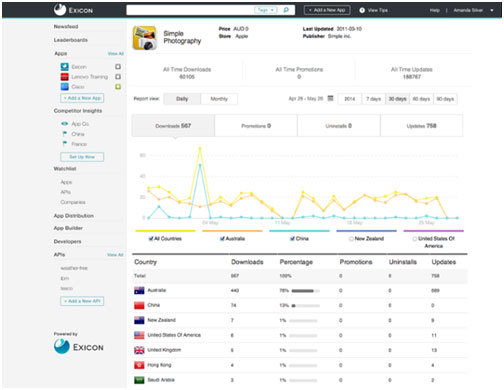The image size is (504, 390).
Task: Uncheck the All Countries checkbox
Action: 151,239
